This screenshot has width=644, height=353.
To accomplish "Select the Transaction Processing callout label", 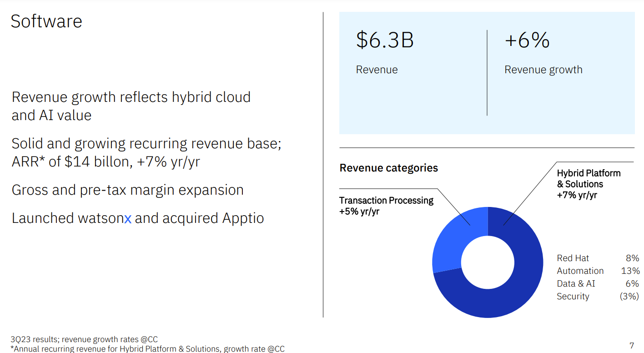I will pos(386,206).
